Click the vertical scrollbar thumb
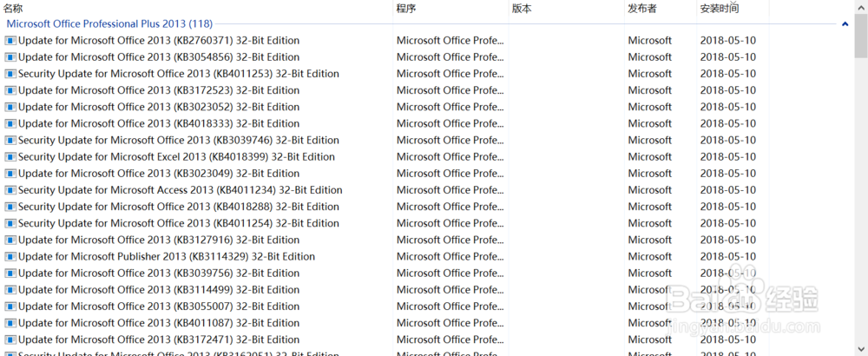 tap(861, 36)
